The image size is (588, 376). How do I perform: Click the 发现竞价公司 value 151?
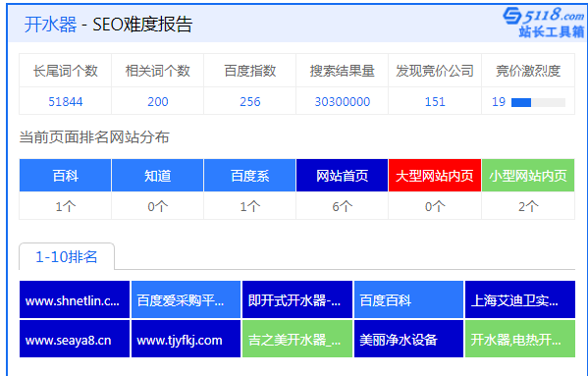click(x=435, y=101)
